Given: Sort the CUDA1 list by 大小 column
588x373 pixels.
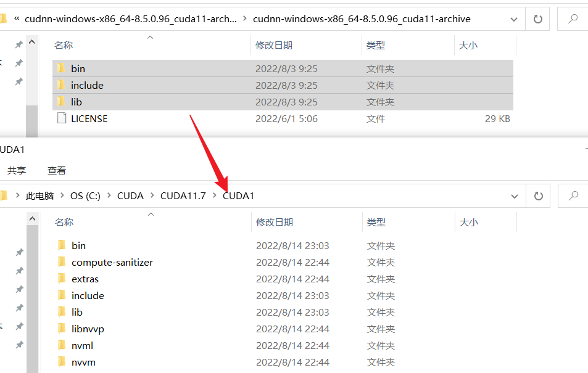Looking at the screenshot, I should (468, 222).
